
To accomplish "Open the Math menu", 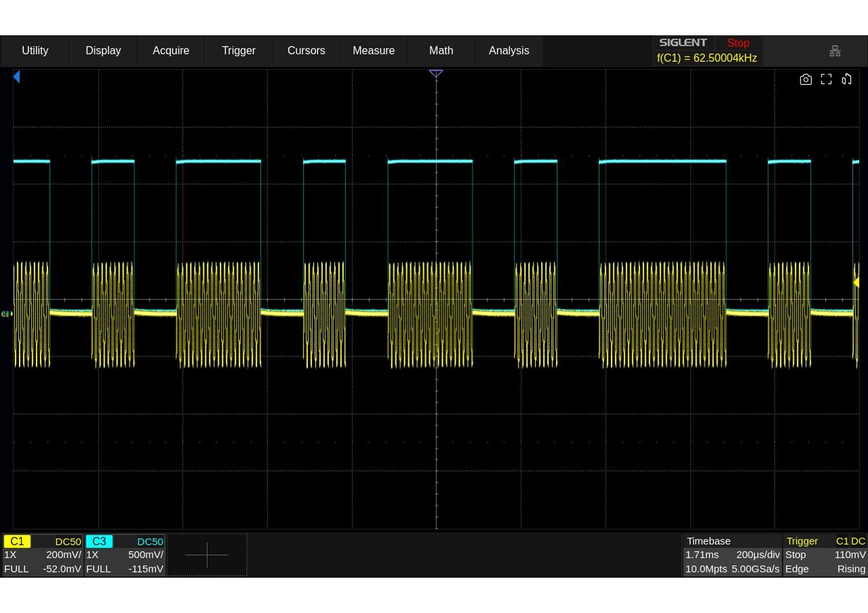I will 441,51.
